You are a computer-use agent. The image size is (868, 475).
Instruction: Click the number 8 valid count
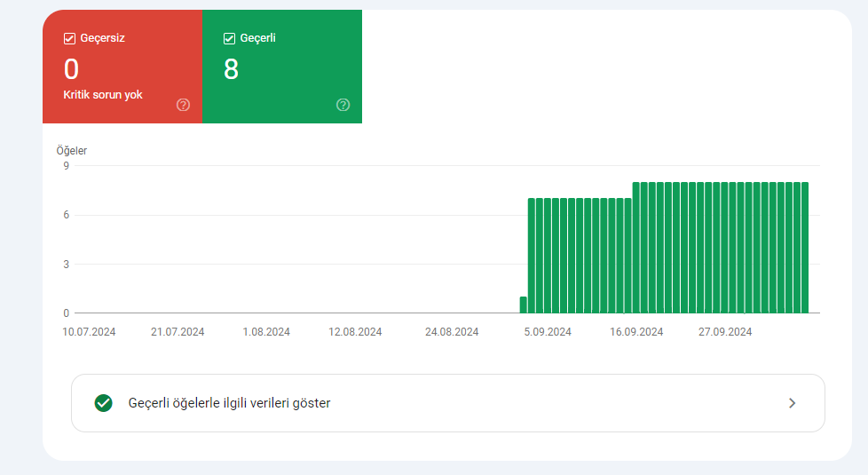tap(231, 70)
